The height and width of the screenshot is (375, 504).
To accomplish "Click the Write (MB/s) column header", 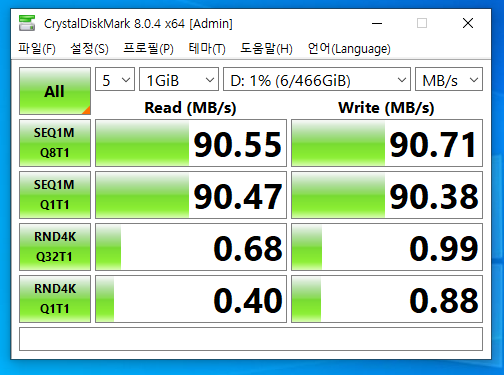I will (x=386, y=108).
